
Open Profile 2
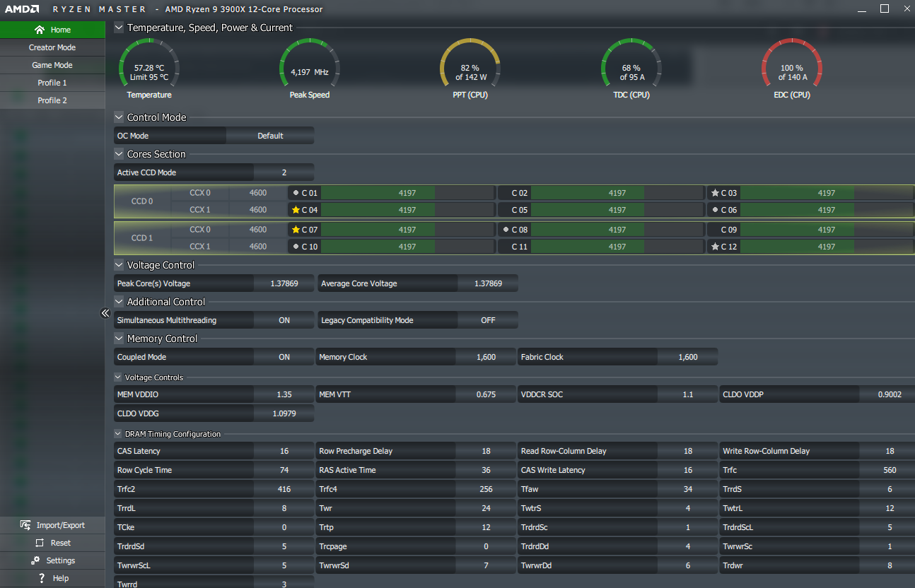pyautogui.click(x=52, y=100)
